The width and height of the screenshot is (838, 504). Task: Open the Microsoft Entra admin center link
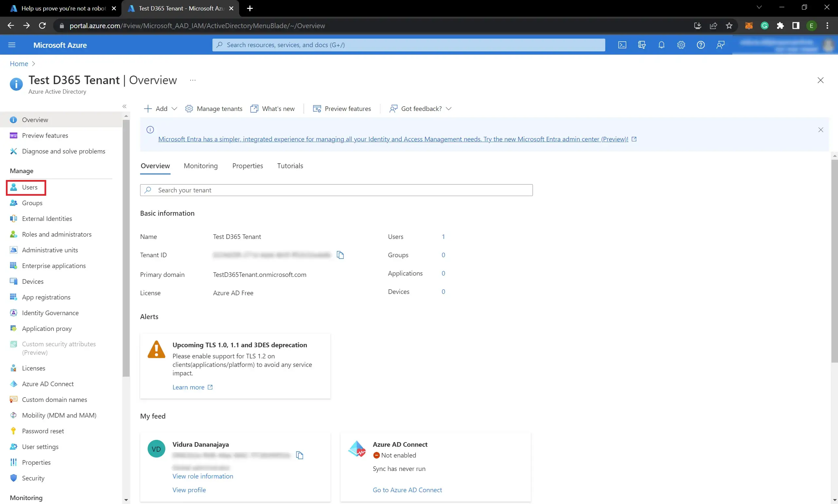point(393,139)
